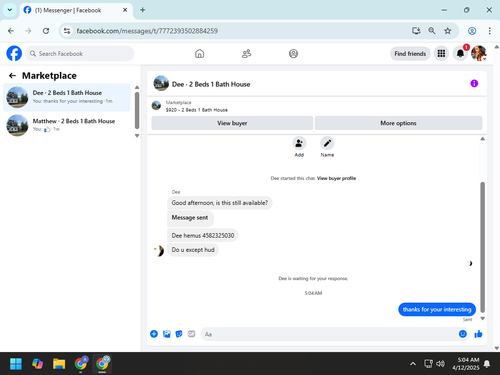Open the account profile picture menu
500x375 pixels.
[x=479, y=53]
